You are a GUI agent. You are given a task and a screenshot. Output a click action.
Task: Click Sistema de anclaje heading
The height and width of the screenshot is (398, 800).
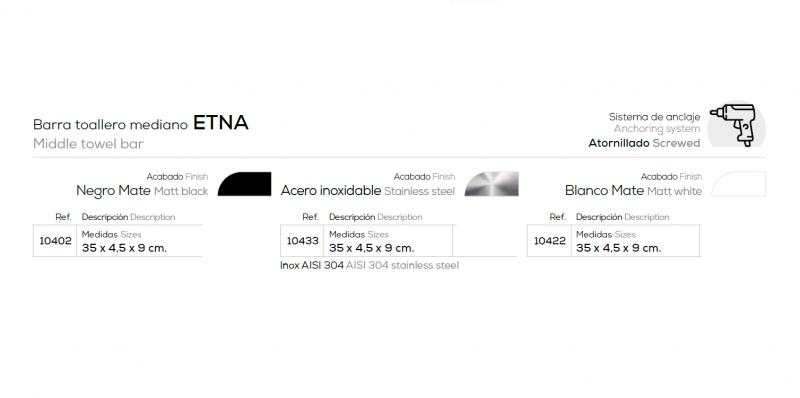tap(655, 117)
